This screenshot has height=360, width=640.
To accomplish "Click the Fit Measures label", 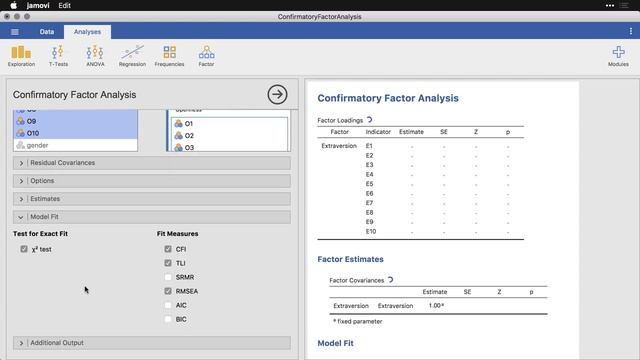I will pyautogui.click(x=178, y=234).
